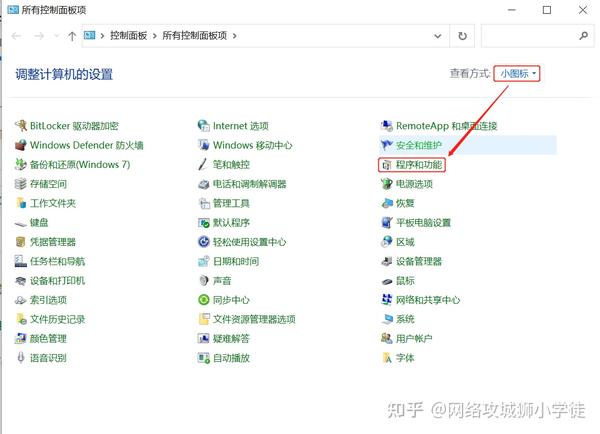The image size is (600, 434).
Task: Open 网络和共享中心 link
Action: click(428, 300)
